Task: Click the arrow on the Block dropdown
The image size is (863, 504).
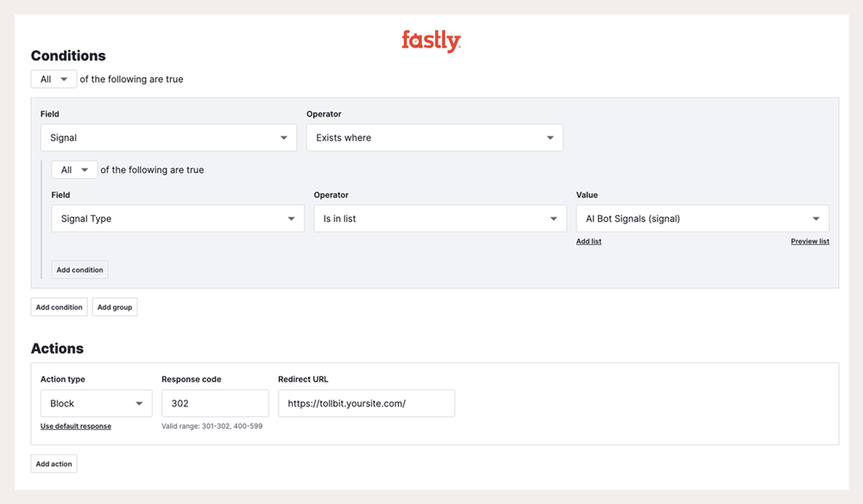Action: (x=139, y=404)
